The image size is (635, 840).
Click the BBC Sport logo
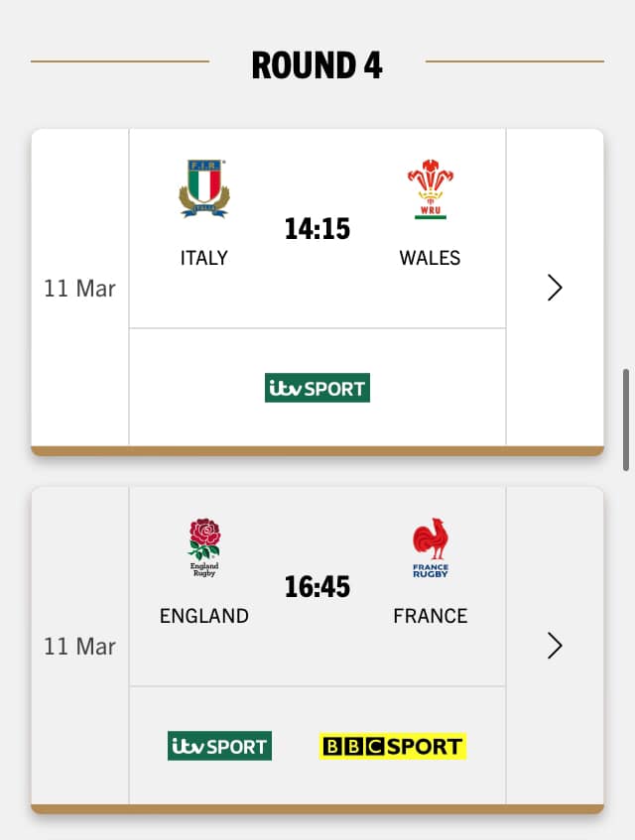(x=393, y=746)
